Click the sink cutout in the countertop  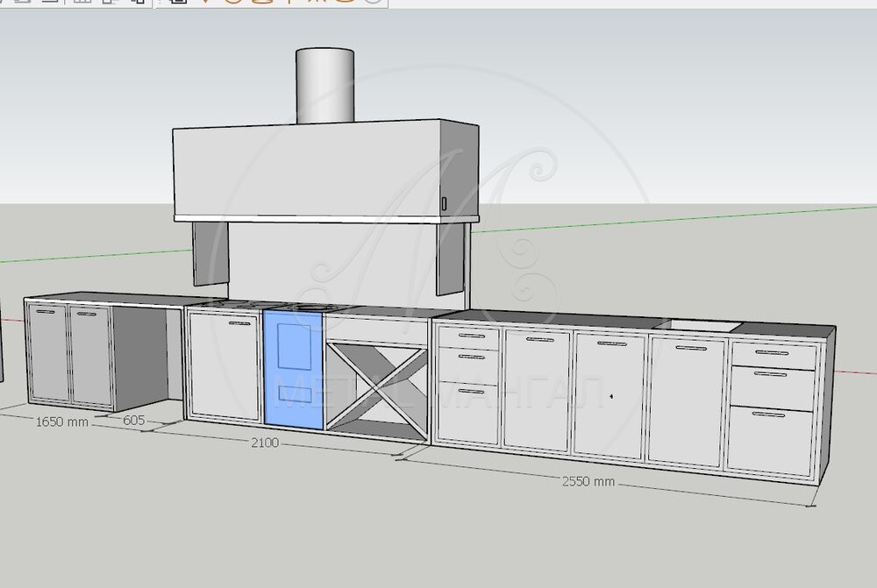pos(701,325)
